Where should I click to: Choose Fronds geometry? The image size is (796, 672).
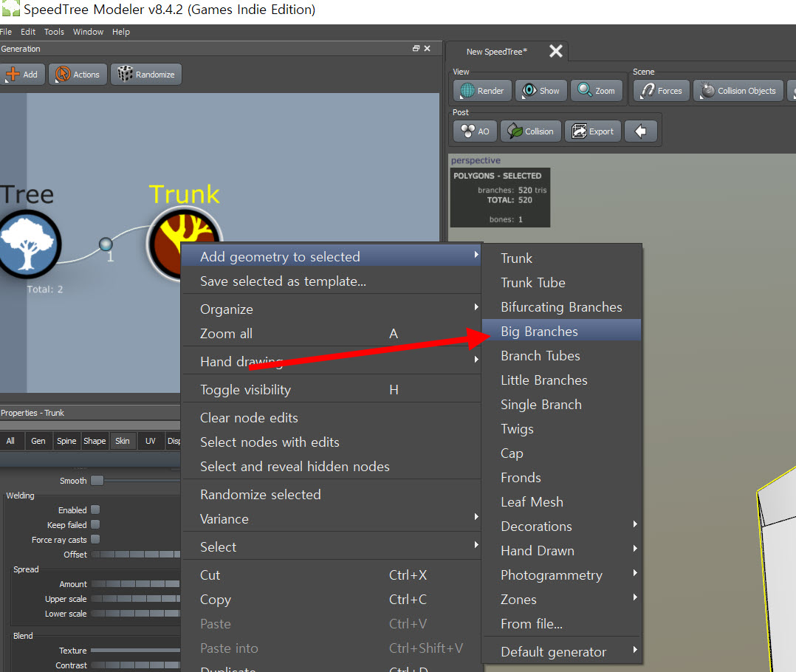pyautogui.click(x=561, y=478)
